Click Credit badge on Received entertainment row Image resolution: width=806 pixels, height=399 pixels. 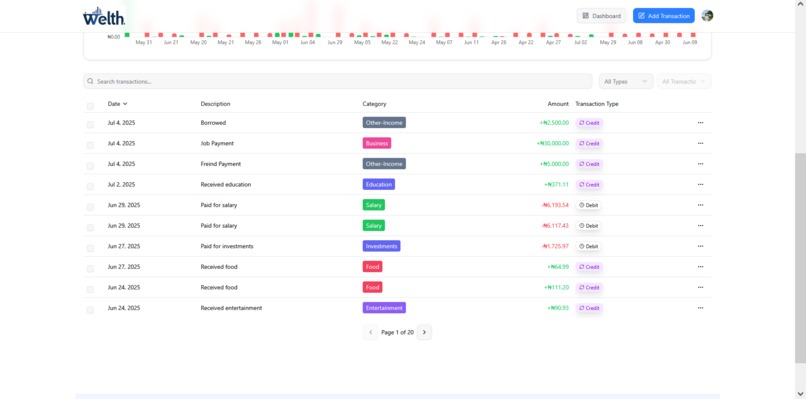589,308
